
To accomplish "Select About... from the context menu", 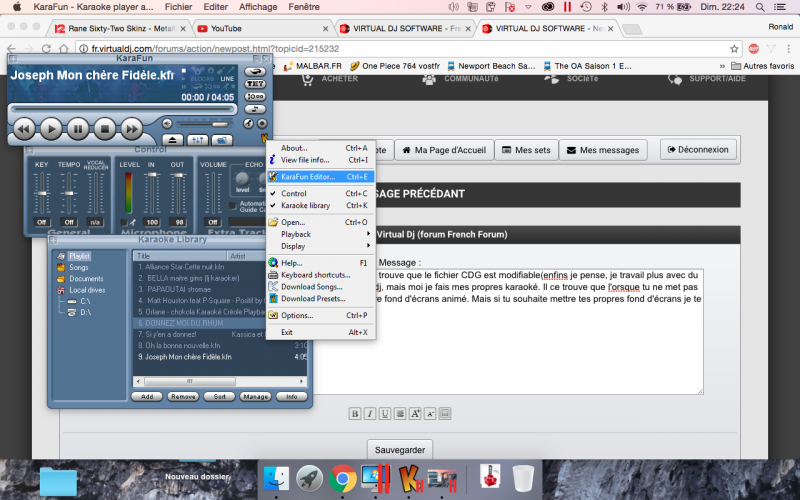I will point(321,148).
